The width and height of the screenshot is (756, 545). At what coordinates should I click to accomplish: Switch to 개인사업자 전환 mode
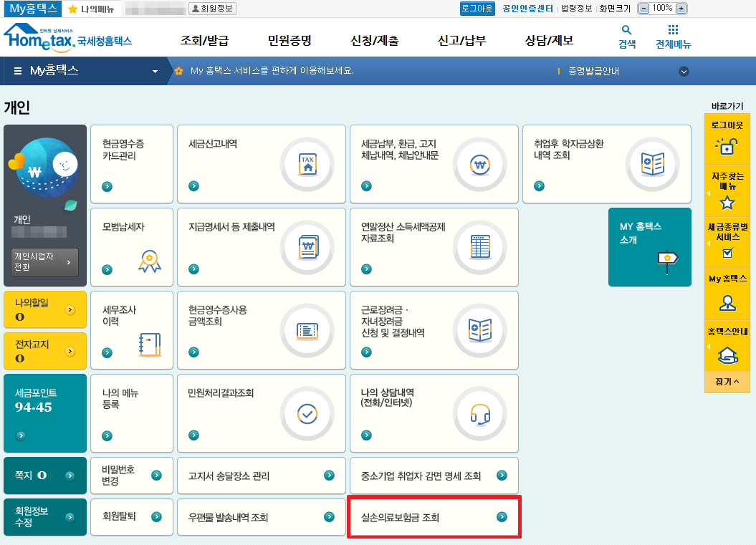click(44, 262)
